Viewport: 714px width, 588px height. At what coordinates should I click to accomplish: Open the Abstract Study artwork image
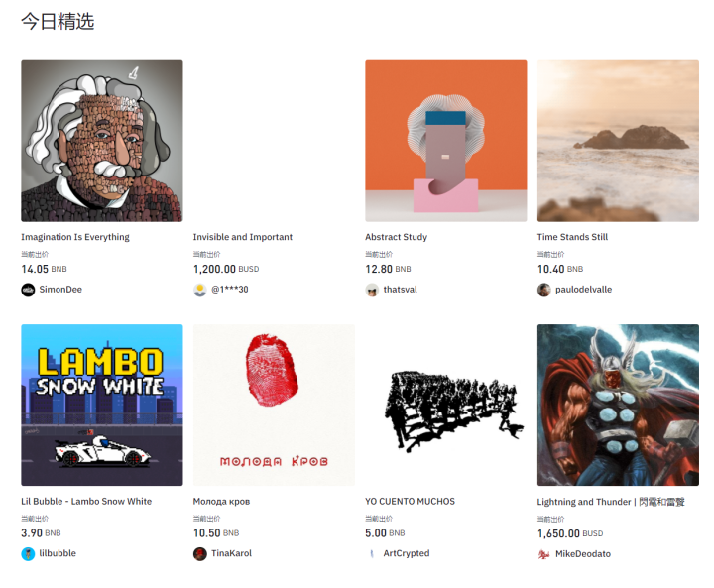[446, 141]
